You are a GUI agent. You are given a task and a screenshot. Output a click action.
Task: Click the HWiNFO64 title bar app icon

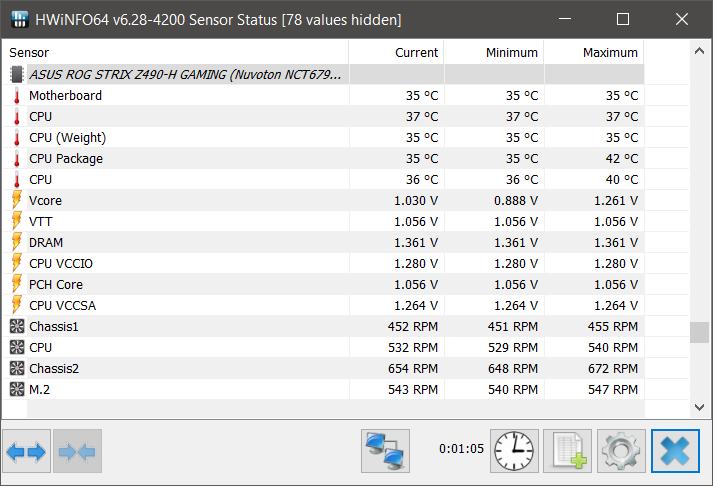(x=19, y=19)
